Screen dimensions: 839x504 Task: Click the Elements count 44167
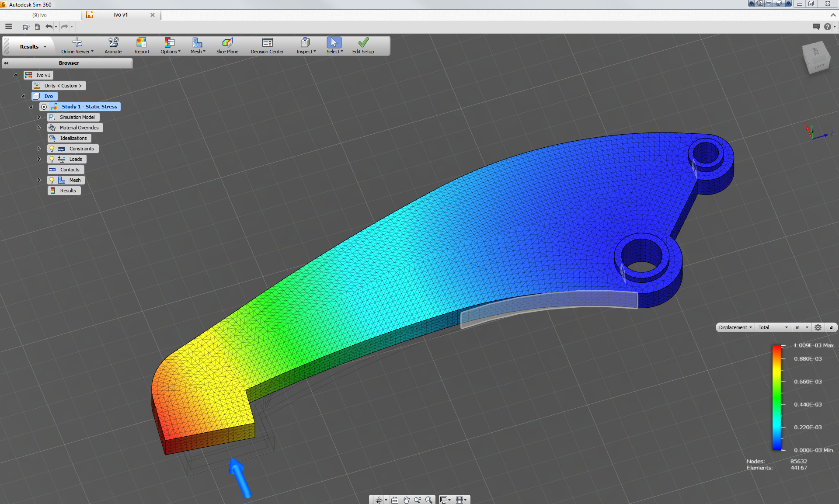click(x=799, y=468)
